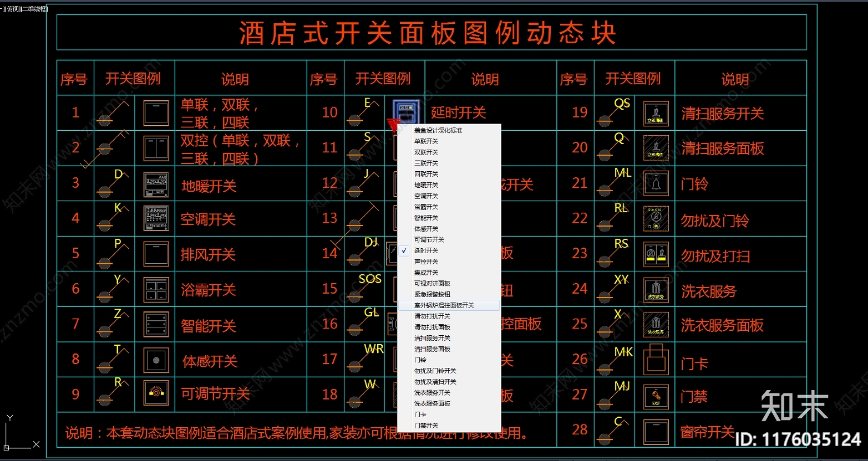
Task: Select the switch symbol labeled K in row 4
Action: coord(113,218)
